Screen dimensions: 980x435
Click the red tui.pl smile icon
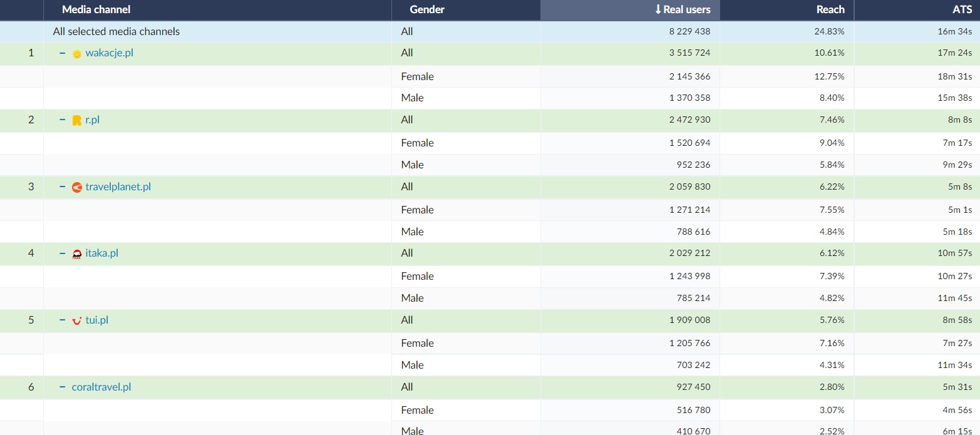[77, 320]
